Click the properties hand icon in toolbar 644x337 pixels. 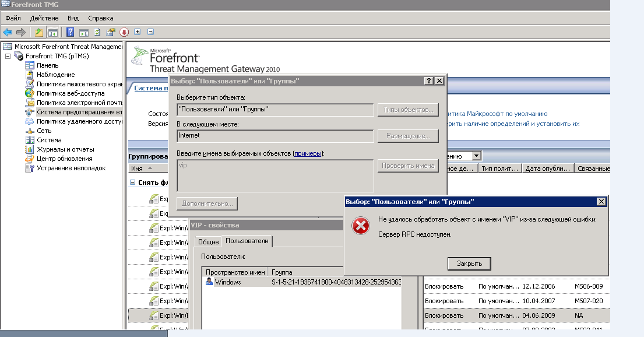(110, 32)
